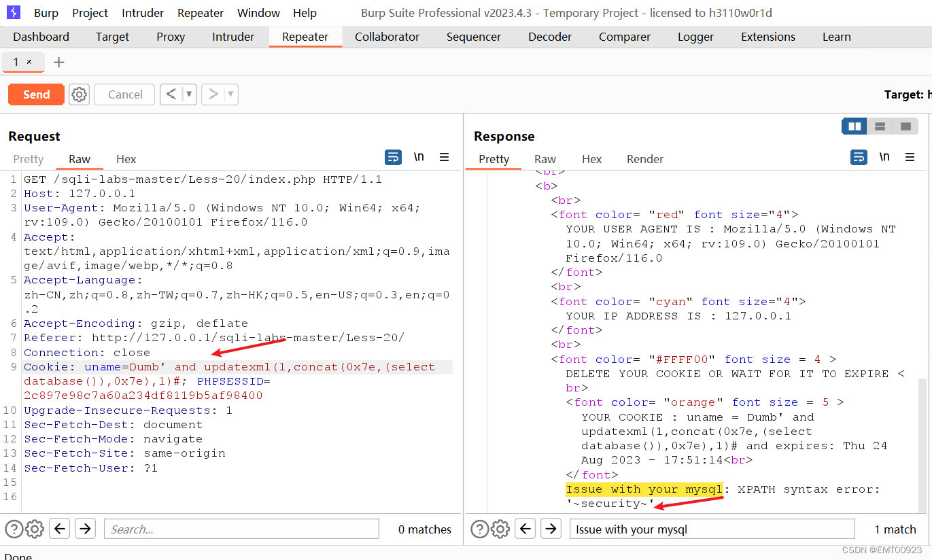Open help icon under Response panel
This screenshot has height=560, width=932.
click(x=479, y=529)
